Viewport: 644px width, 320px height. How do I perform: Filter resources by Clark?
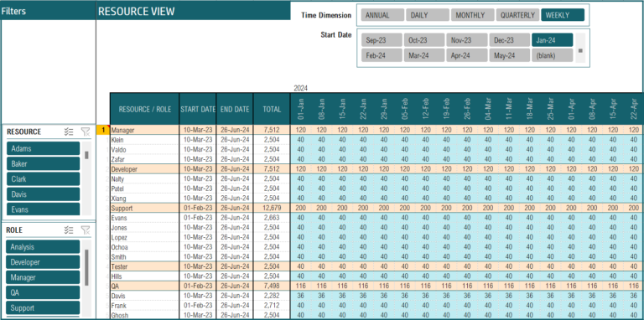[x=43, y=179]
